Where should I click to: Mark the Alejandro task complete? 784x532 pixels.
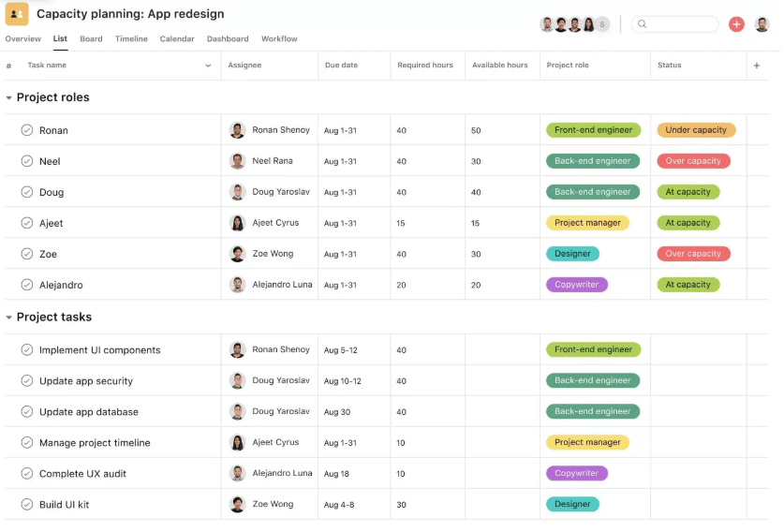27,285
